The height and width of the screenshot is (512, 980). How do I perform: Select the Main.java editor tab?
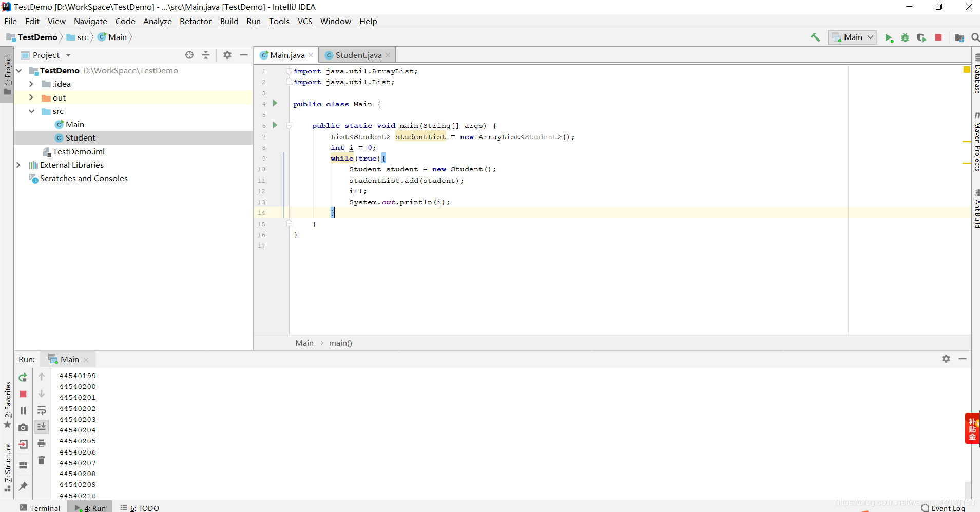tap(286, 55)
